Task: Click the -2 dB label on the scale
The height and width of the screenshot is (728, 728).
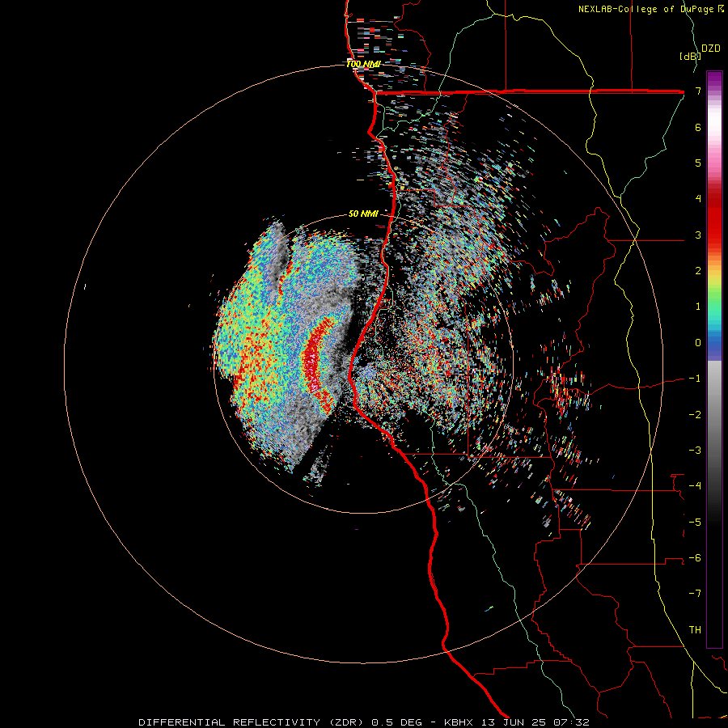Action: tap(695, 415)
